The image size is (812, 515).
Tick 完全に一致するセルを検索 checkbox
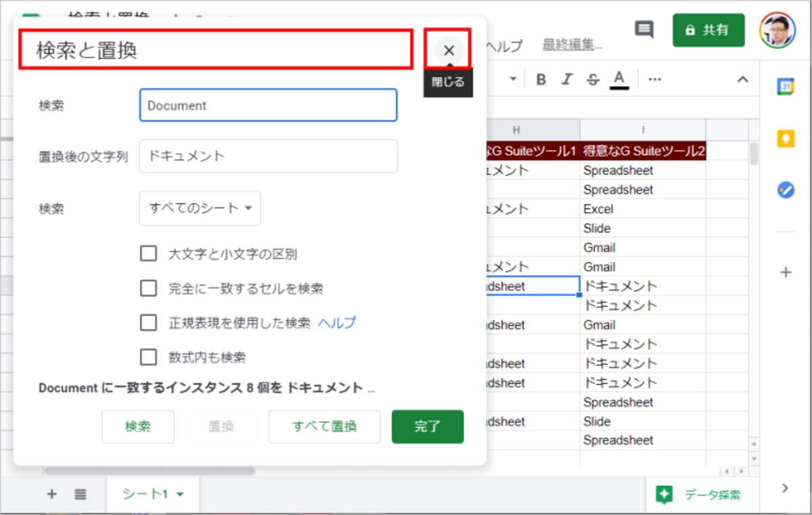tap(148, 288)
